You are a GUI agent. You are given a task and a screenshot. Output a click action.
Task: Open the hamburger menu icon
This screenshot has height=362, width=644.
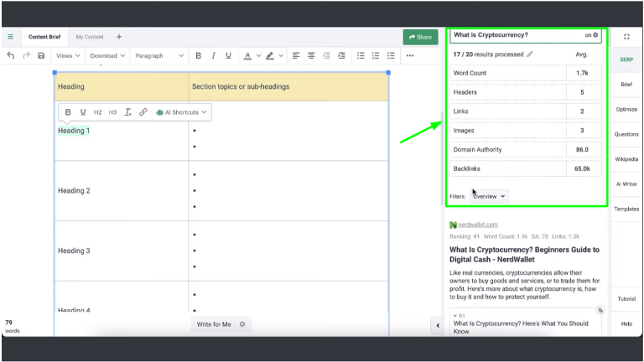tap(10, 37)
